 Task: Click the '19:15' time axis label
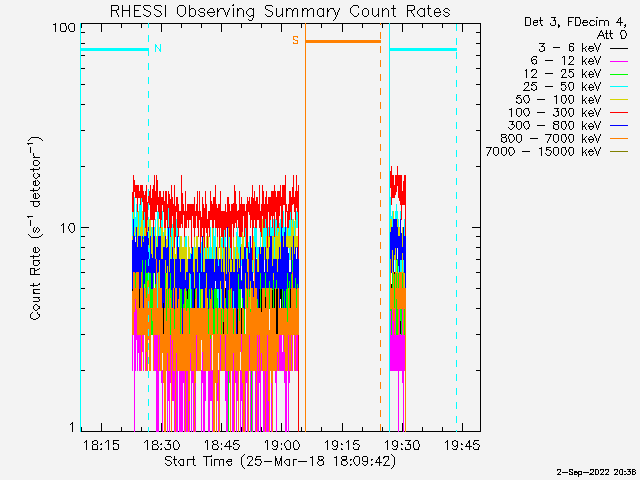342,445
